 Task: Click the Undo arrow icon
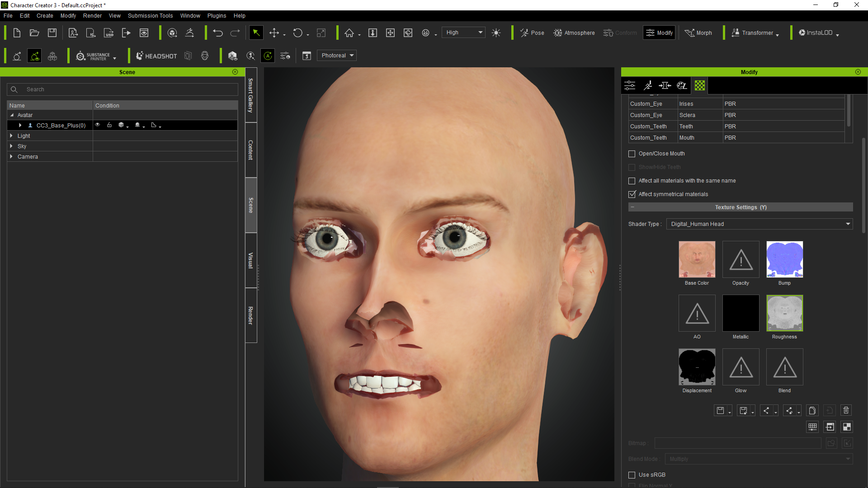tap(218, 33)
